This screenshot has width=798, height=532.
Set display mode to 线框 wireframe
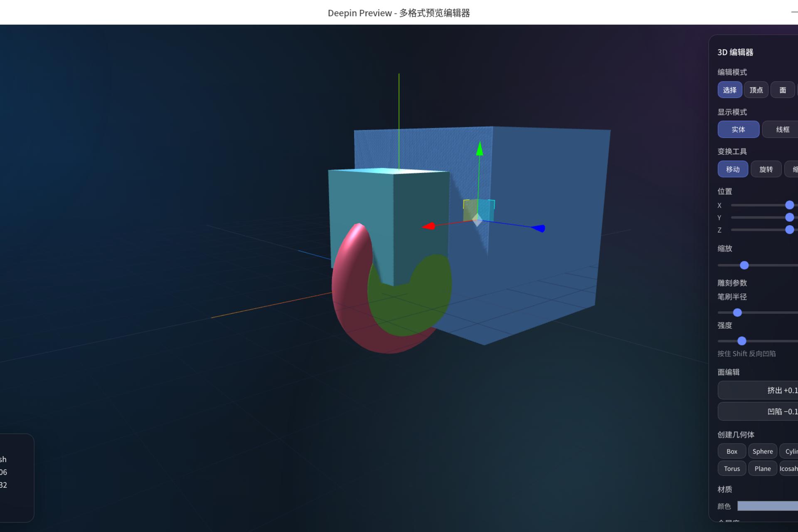click(781, 129)
